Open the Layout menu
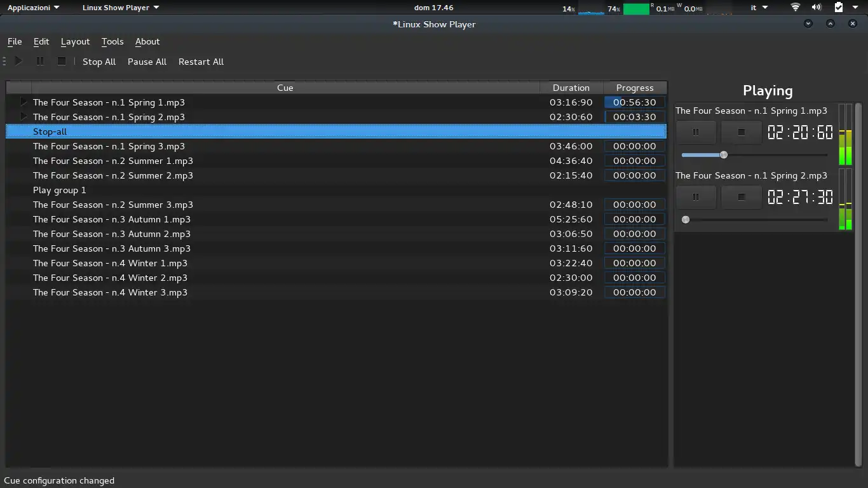 point(75,41)
